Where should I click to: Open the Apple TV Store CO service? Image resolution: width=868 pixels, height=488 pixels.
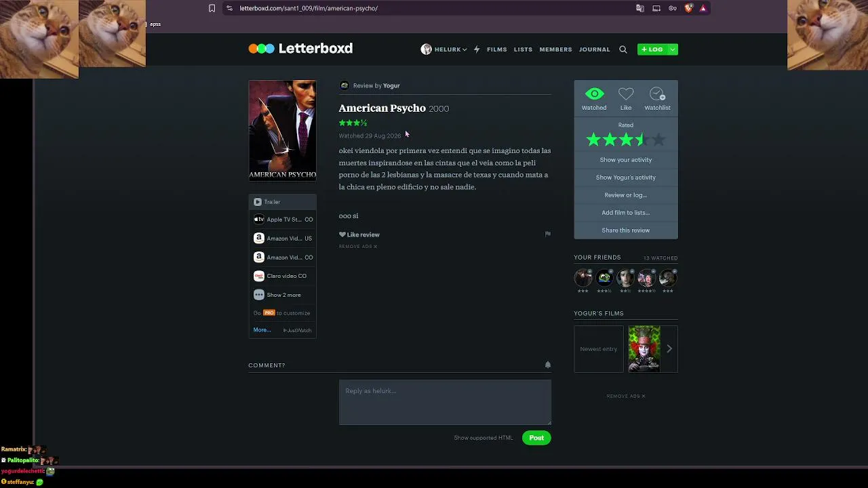coord(282,220)
